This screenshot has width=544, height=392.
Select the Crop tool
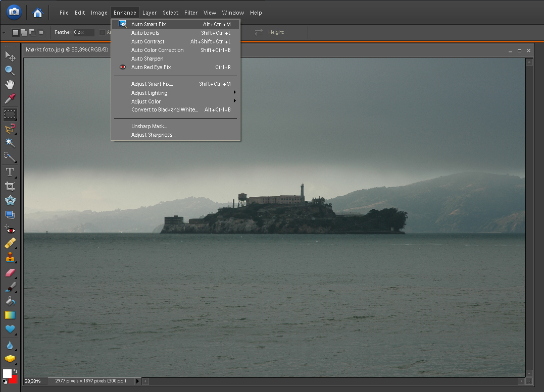pyautogui.click(x=10, y=186)
